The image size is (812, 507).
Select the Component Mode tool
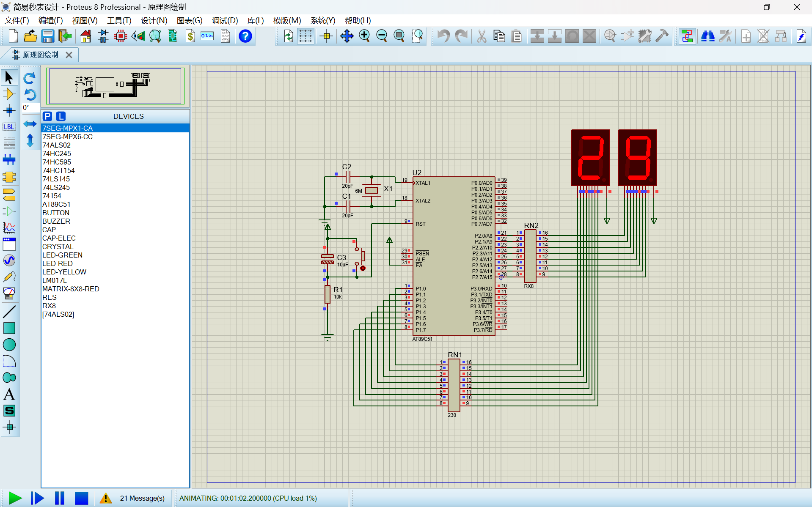pos(9,94)
